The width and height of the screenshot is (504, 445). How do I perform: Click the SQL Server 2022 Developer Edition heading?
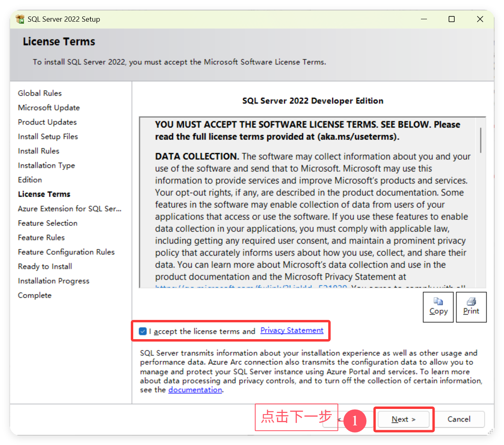click(313, 101)
